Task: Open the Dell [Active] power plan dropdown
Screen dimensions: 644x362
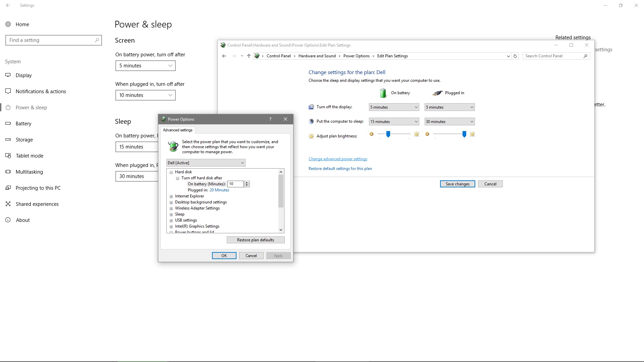Action: (206, 163)
